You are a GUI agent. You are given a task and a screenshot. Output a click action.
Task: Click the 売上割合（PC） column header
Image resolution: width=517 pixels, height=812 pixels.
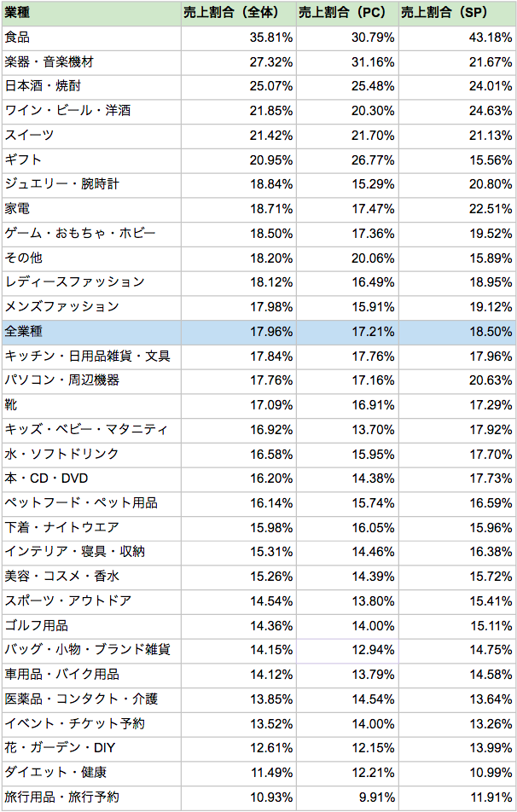pyautogui.click(x=347, y=13)
